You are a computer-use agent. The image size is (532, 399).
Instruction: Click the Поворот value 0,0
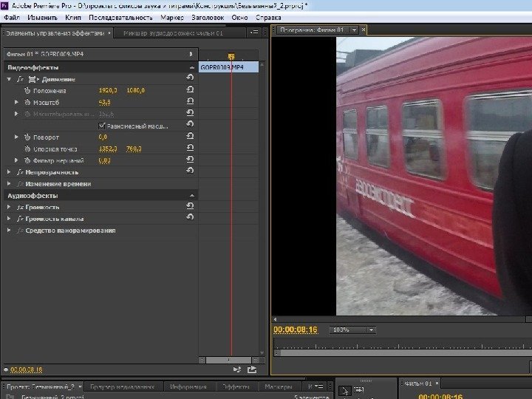103,137
